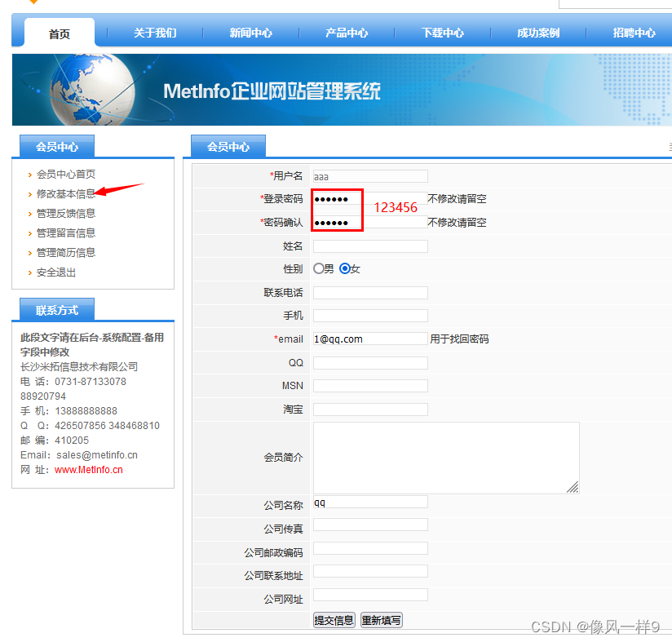
Task: Focus the 登录密码 password field
Action: tap(370, 199)
